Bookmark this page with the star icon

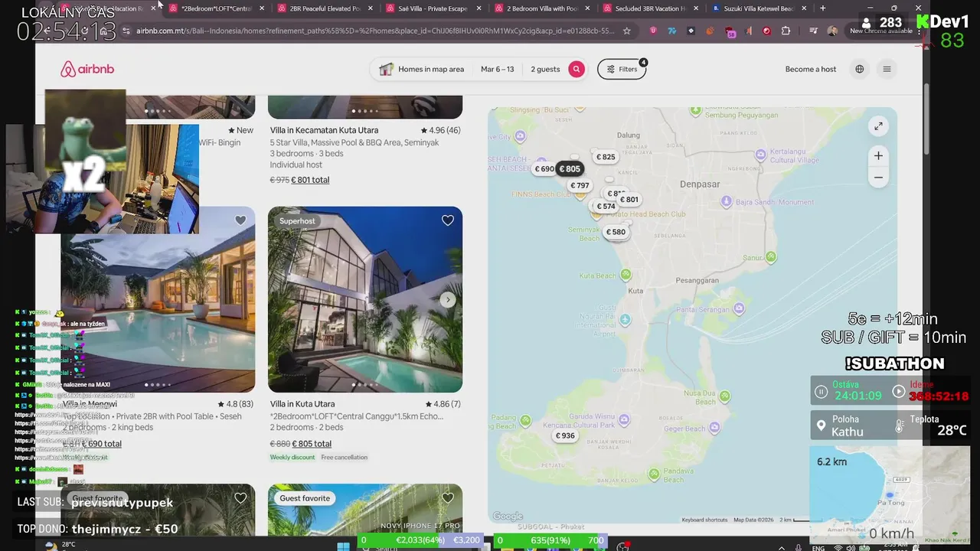pos(626,31)
